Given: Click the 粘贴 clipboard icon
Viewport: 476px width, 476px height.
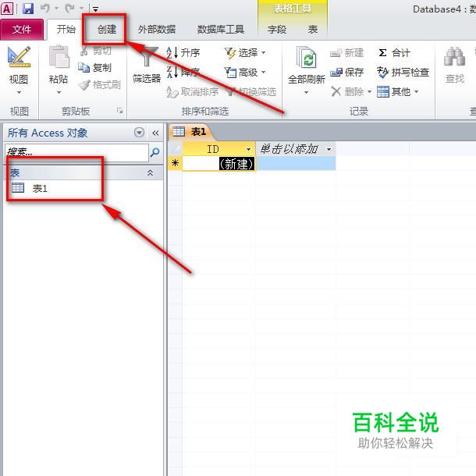Looking at the screenshot, I should tap(59, 56).
